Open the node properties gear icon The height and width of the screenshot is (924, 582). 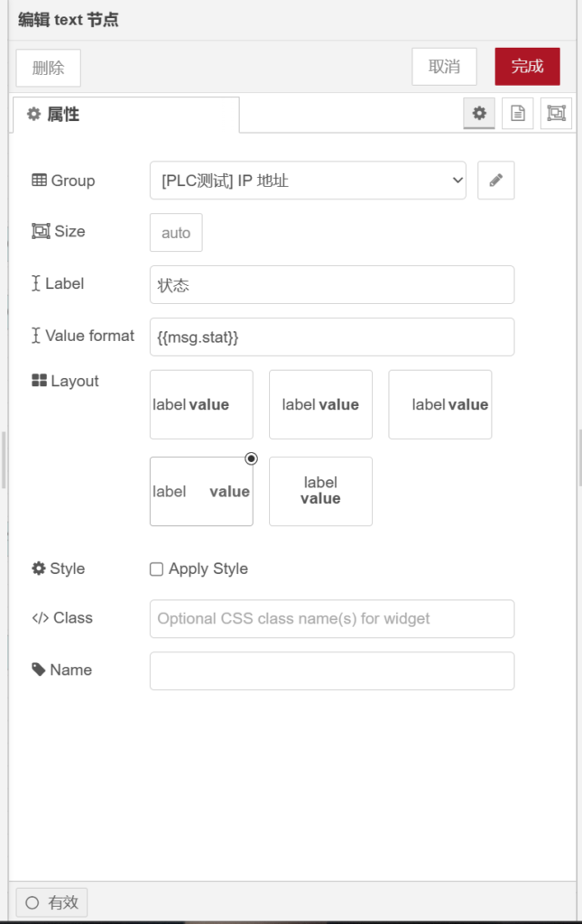479,114
